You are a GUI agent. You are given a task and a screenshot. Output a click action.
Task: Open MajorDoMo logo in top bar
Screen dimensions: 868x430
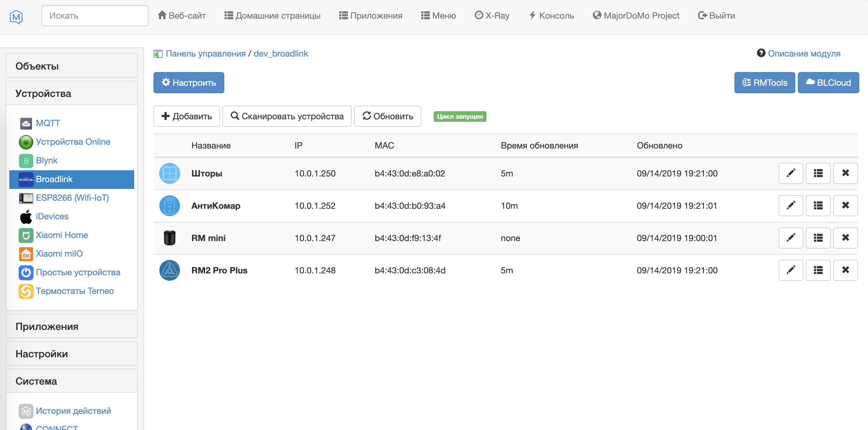click(16, 16)
